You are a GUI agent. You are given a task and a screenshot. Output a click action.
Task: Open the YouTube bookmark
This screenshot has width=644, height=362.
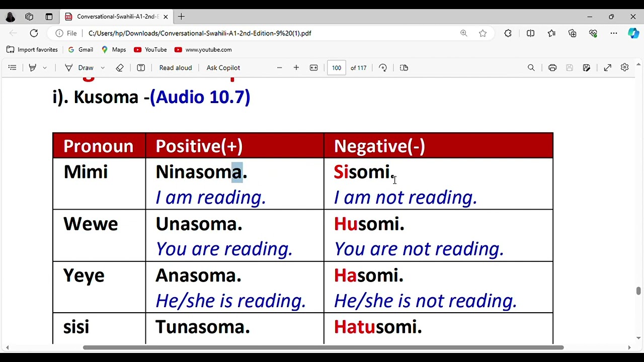[150, 50]
